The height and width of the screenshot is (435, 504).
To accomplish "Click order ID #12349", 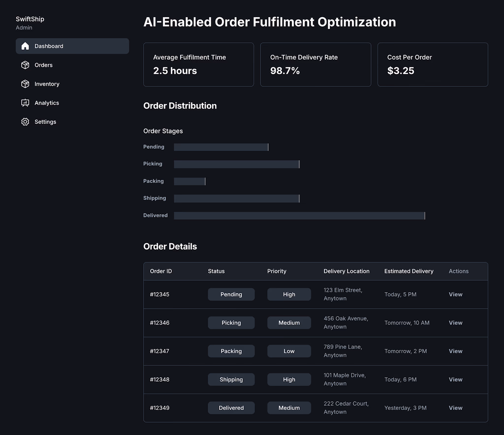I will tap(159, 407).
